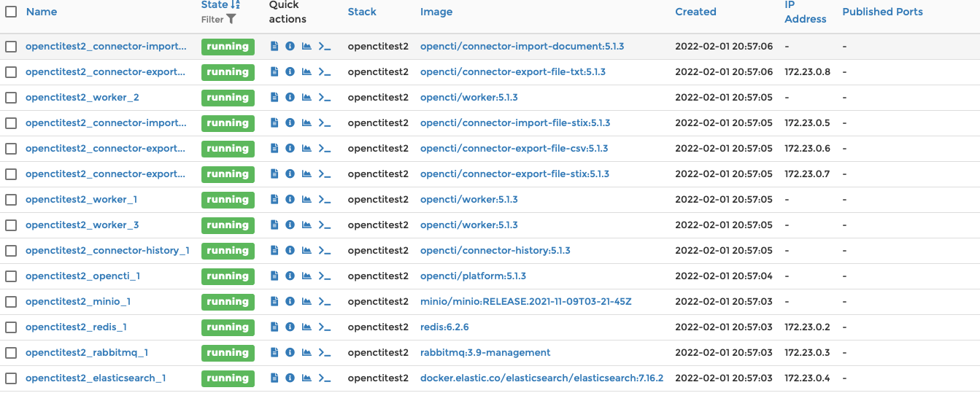Sort the table by IP Address
Image resolution: width=980 pixels, height=393 pixels.
805,12
